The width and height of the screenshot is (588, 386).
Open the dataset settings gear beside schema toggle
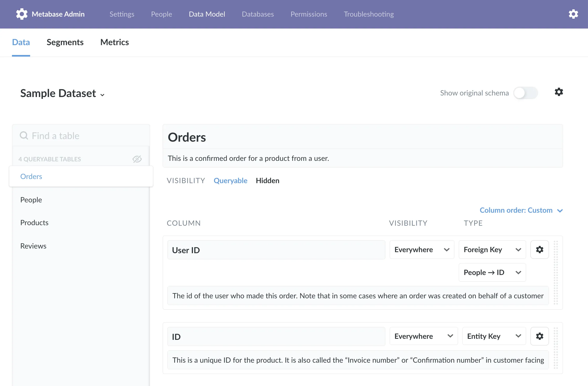click(559, 92)
